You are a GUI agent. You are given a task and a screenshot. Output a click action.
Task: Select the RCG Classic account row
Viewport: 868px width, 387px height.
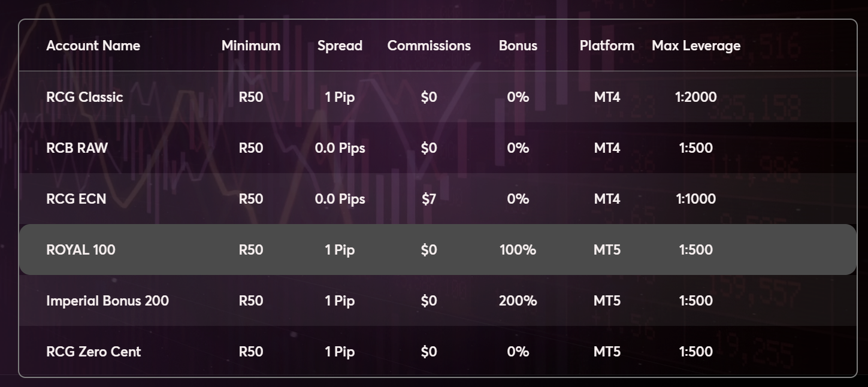tap(84, 97)
